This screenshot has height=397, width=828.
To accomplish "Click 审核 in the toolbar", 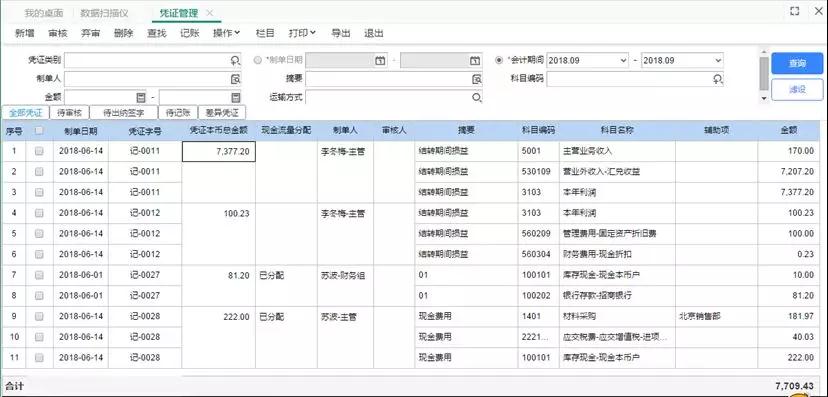I will [58, 33].
